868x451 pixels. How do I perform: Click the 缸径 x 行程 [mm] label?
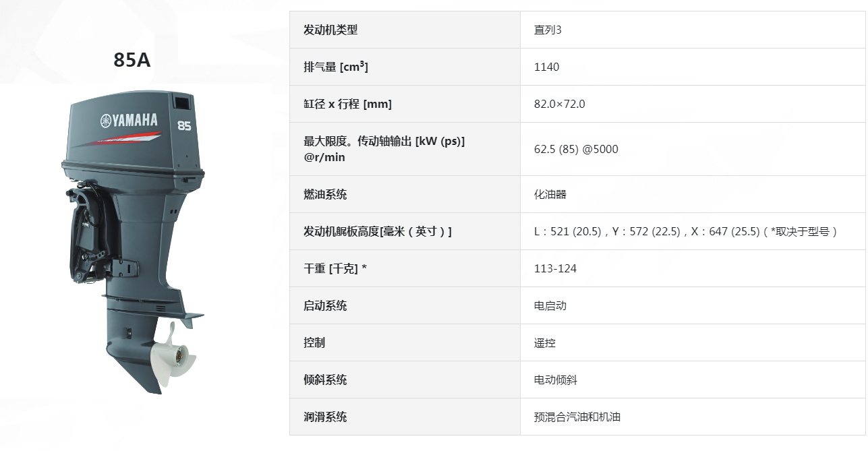[x=347, y=104]
